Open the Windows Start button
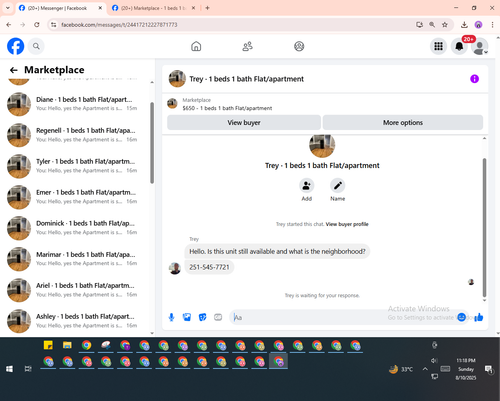This screenshot has width=500, height=401. click(9, 369)
